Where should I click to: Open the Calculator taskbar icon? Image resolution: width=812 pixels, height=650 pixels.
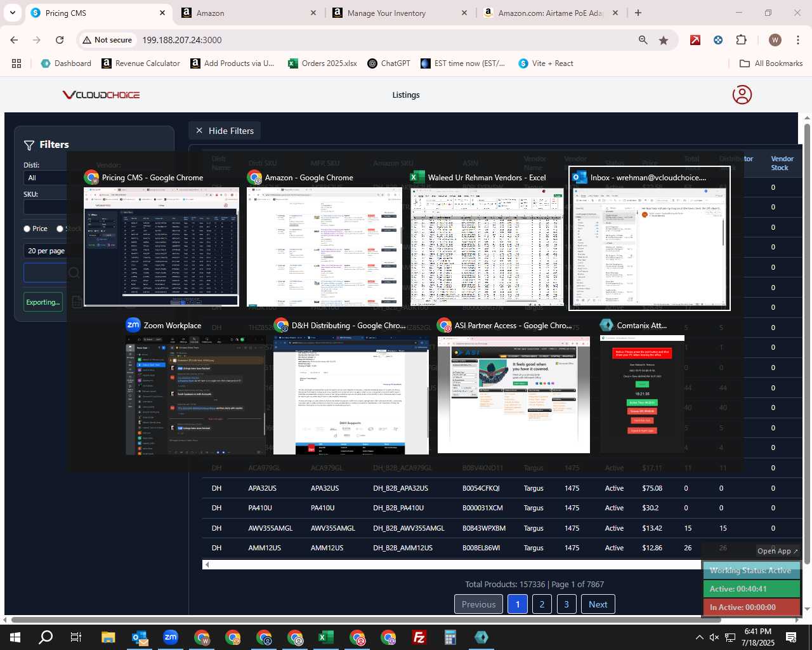pyautogui.click(x=450, y=637)
